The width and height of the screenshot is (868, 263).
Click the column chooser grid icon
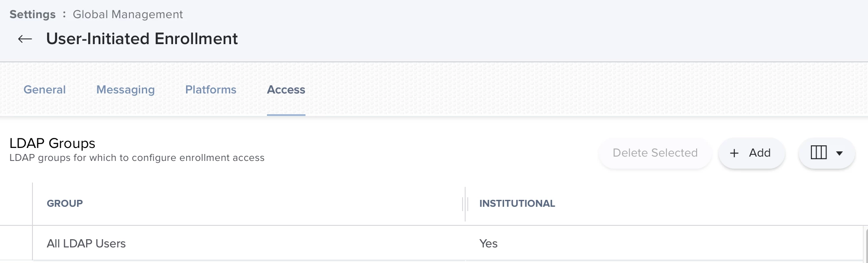(x=818, y=153)
